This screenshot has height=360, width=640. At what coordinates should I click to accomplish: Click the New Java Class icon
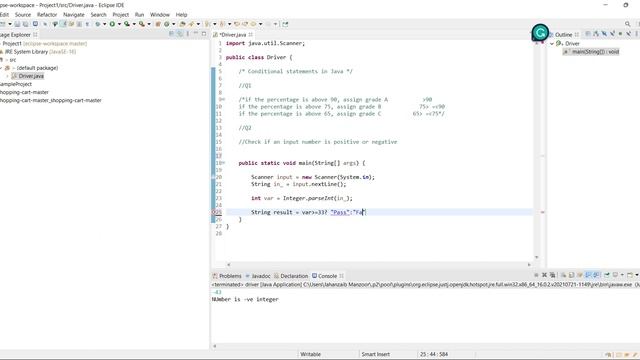[x=167, y=24]
